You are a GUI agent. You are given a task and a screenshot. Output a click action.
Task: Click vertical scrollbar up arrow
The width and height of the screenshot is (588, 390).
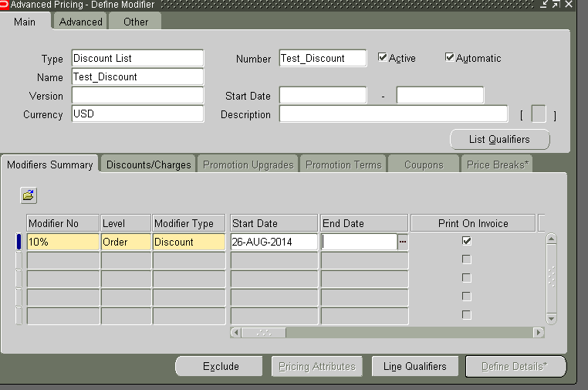[551, 239]
